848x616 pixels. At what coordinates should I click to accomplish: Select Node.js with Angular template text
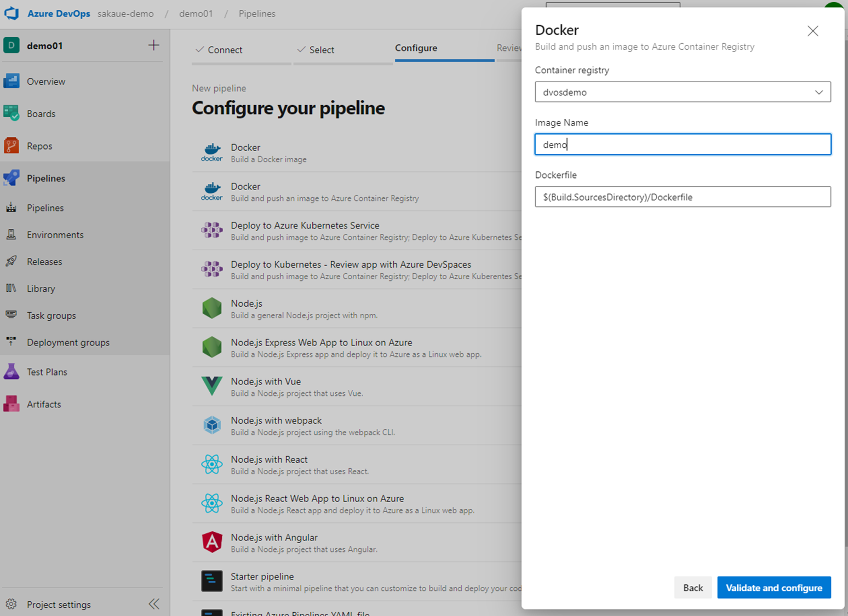pos(274,538)
